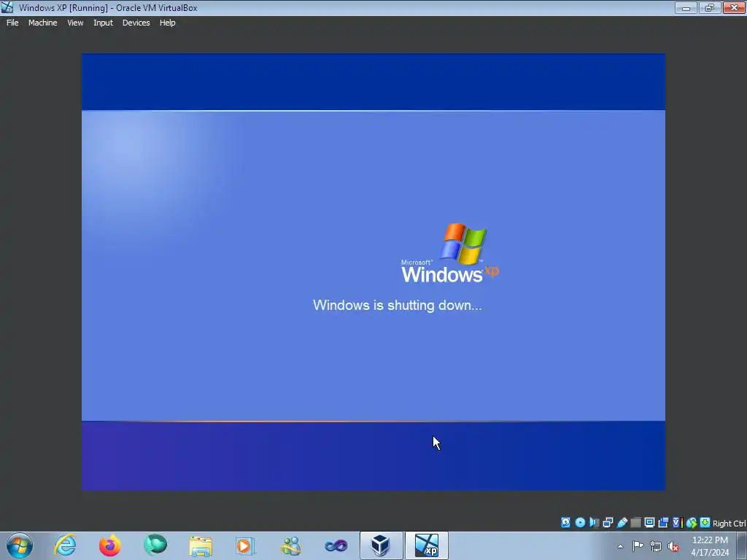Click the display status indicator
The image size is (747, 560).
[649, 522]
